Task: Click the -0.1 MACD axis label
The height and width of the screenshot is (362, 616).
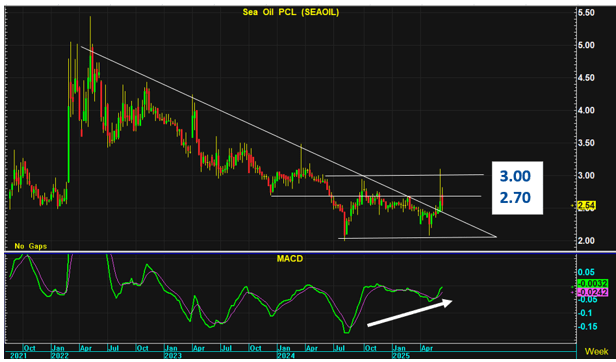Action: (586, 313)
